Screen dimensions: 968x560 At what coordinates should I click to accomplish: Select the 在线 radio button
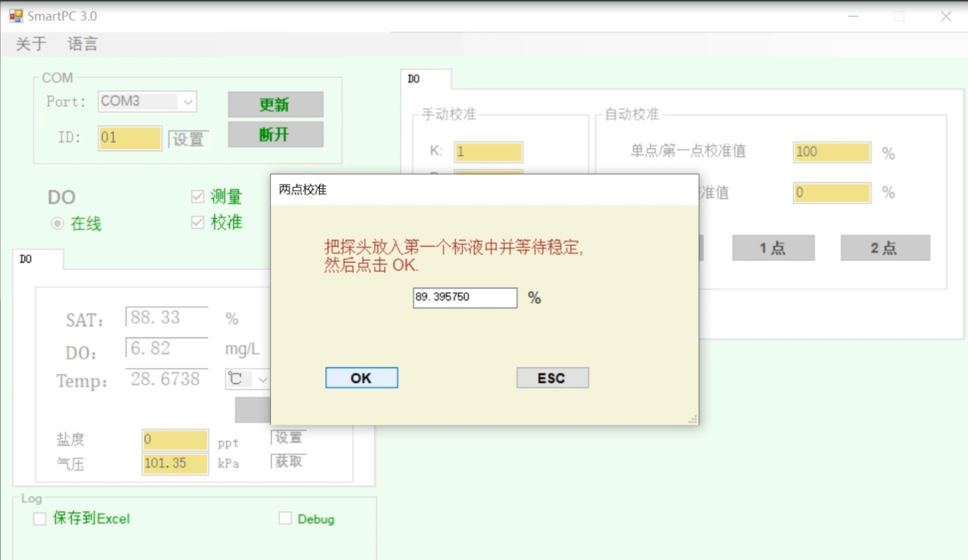tap(57, 224)
